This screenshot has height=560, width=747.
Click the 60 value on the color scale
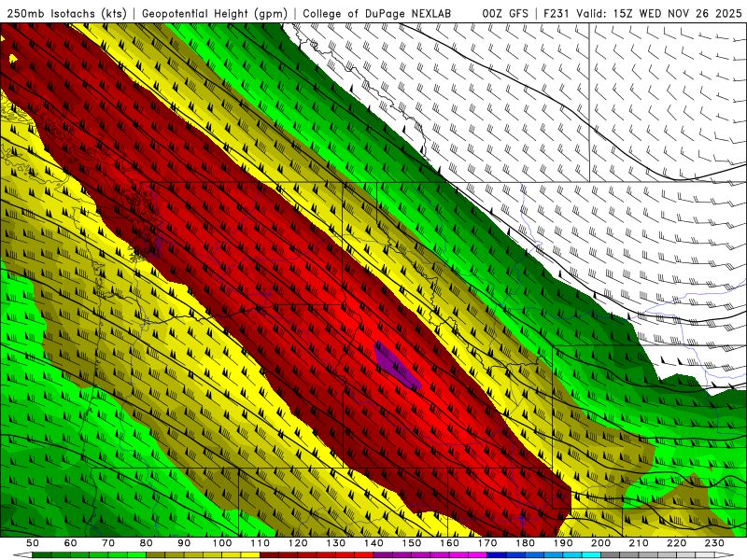pyautogui.click(x=70, y=543)
